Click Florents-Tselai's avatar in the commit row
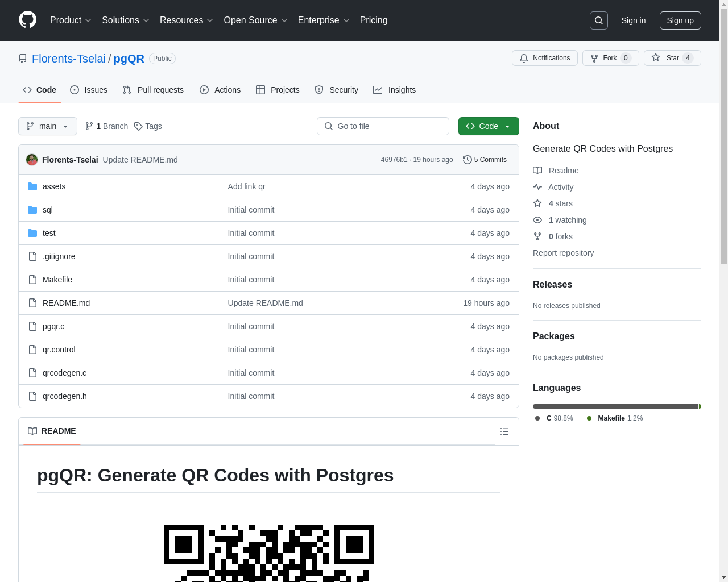The image size is (728, 582). (x=32, y=160)
